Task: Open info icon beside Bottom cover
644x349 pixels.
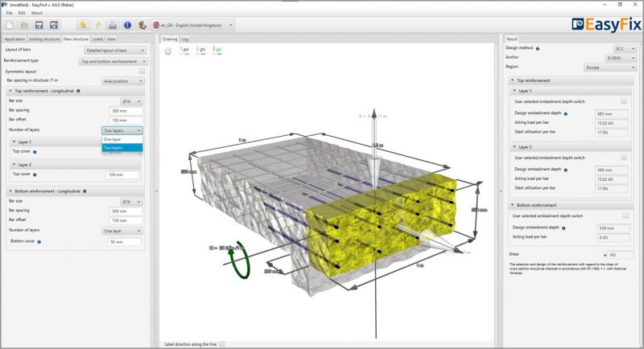Action: coord(39,242)
